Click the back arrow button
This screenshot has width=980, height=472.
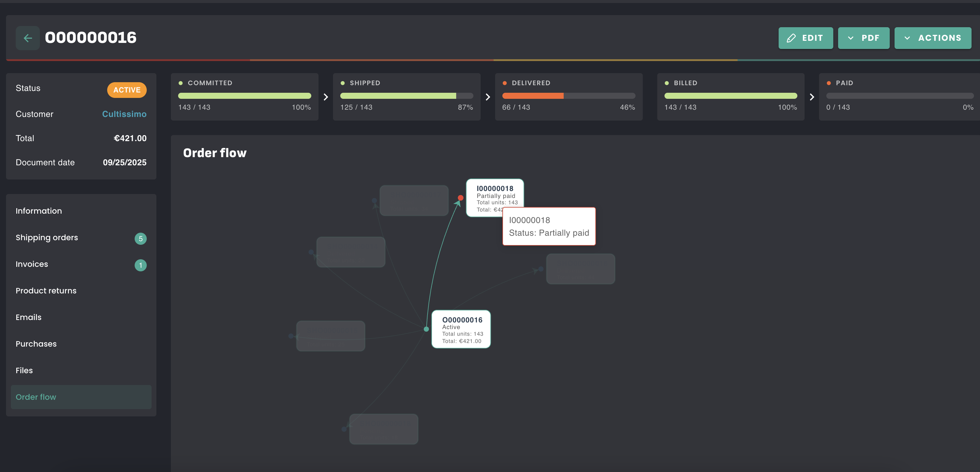(x=27, y=38)
